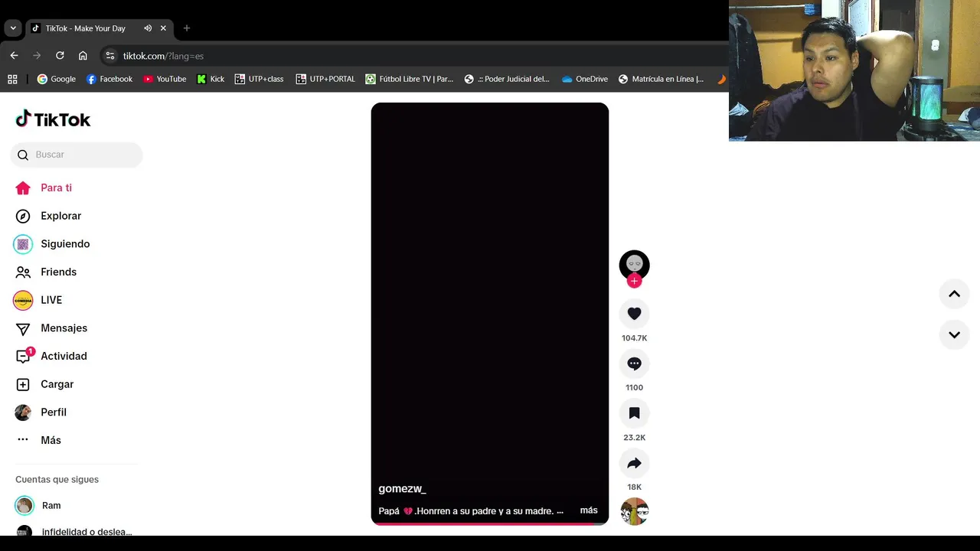Viewport: 980px width, 551px height.
Task: Open the Friends section
Action: (46, 272)
